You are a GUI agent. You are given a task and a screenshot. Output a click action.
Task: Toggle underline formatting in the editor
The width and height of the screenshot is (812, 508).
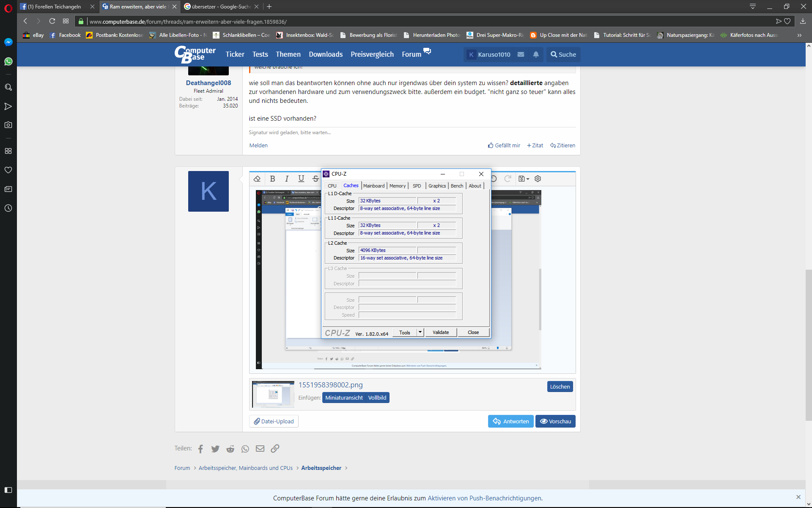coord(301,179)
